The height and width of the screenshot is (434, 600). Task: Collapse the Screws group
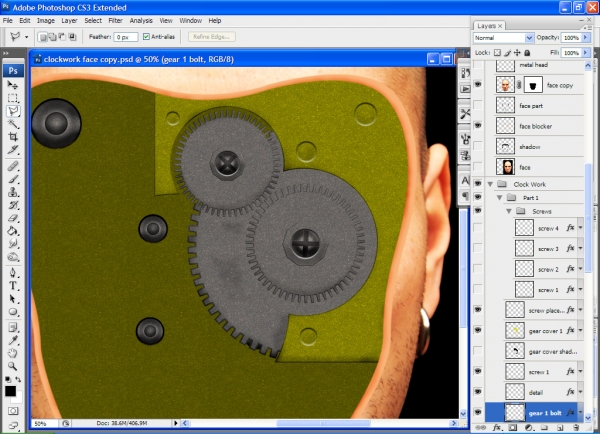(509, 211)
